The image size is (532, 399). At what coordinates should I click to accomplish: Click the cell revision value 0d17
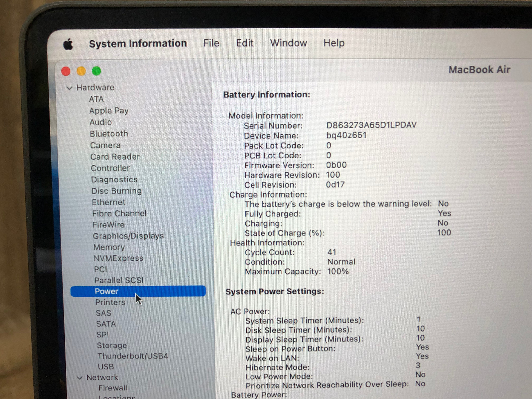point(335,185)
